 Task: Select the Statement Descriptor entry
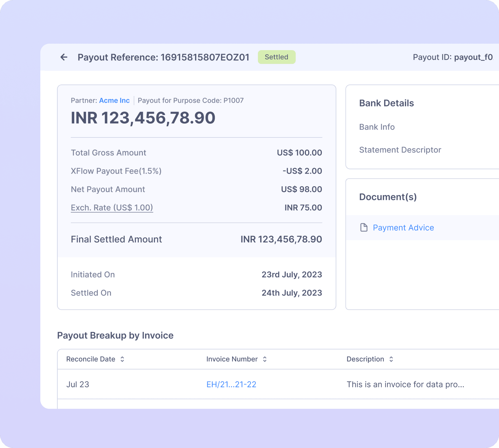(x=400, y=150)
